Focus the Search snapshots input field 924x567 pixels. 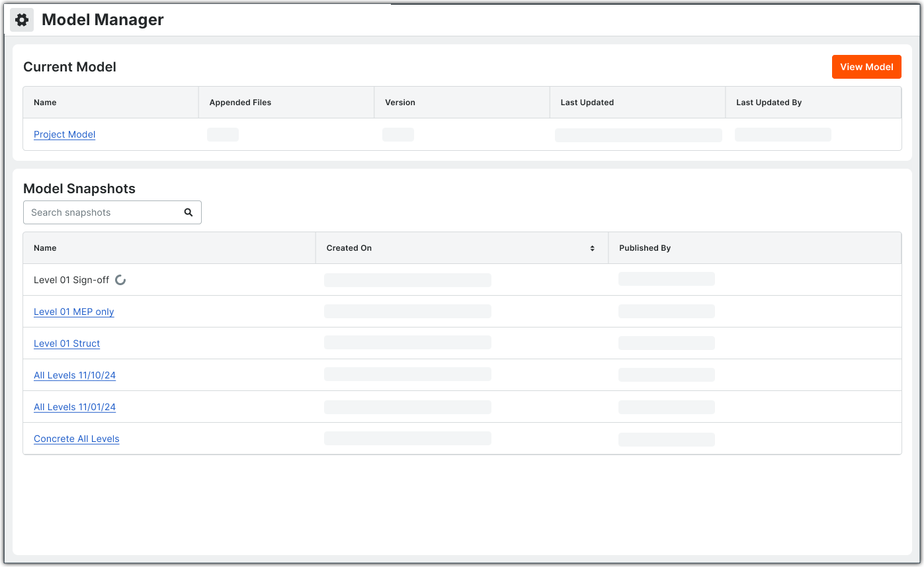(x=112, y=212)
